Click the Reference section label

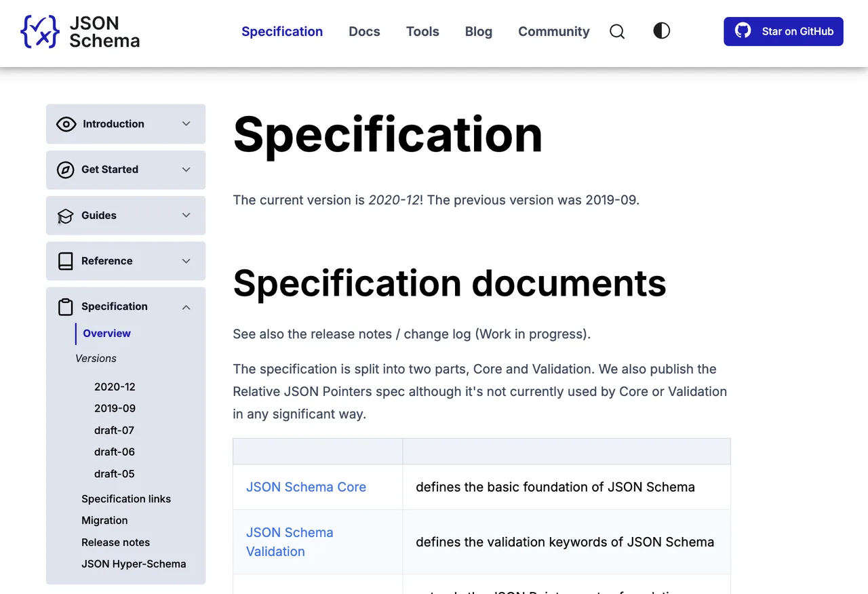pos(107,261)
